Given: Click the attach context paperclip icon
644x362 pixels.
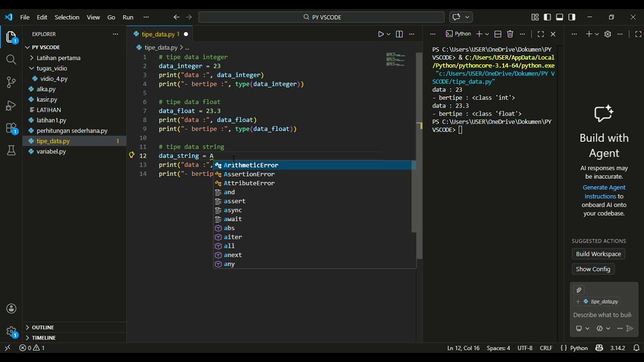Looking at the screenshot, I should click(579, 290).
